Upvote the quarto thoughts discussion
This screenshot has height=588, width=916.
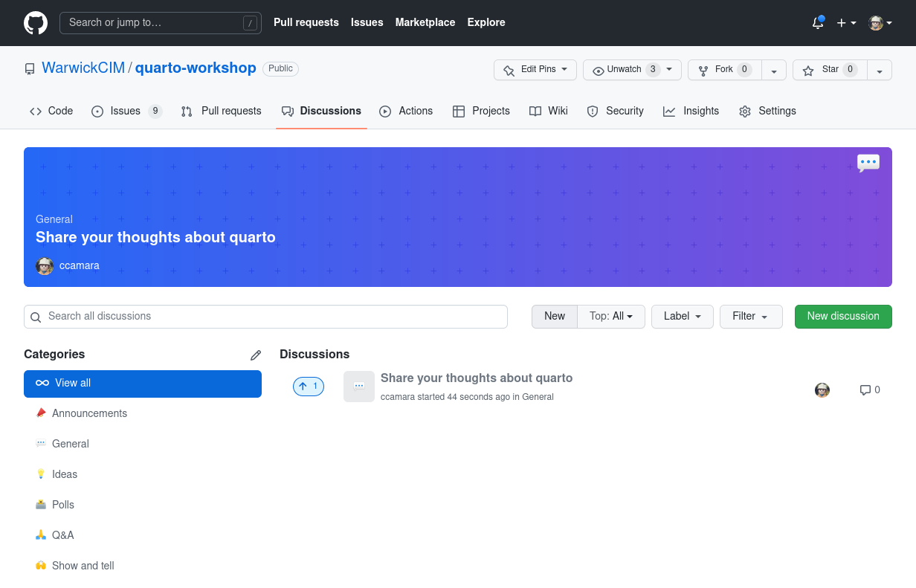coord(309,387)
